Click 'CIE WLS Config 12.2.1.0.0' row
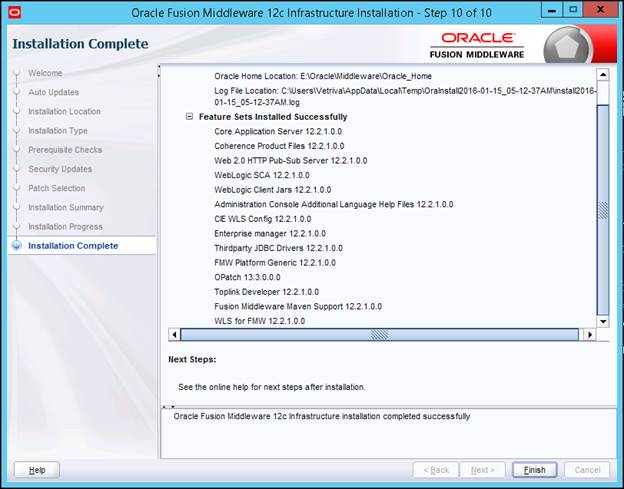The height and width of the screenshot is (489, 624). pos(263,219)
